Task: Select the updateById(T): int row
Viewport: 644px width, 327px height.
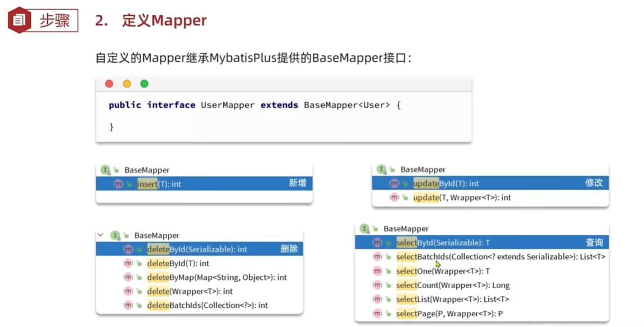Action: 490,183
